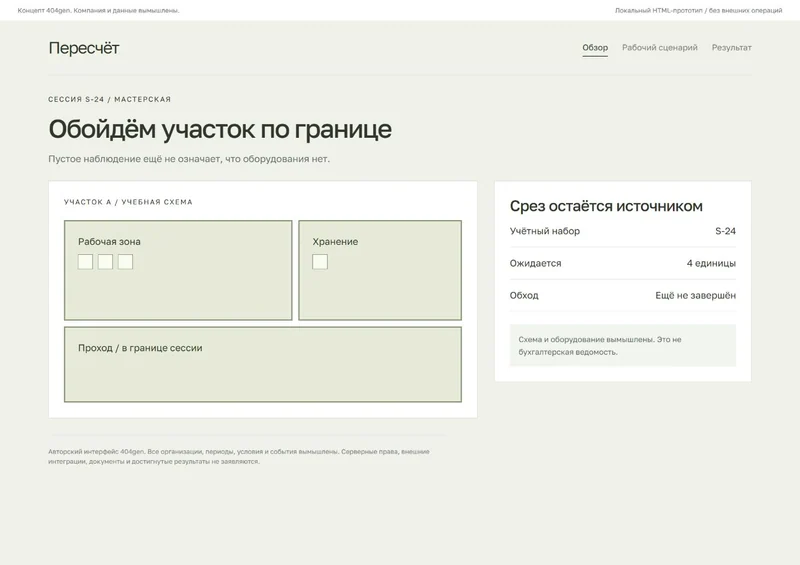
Task: Click the Ещё не завершён status
Action: (x=695, y=296)
